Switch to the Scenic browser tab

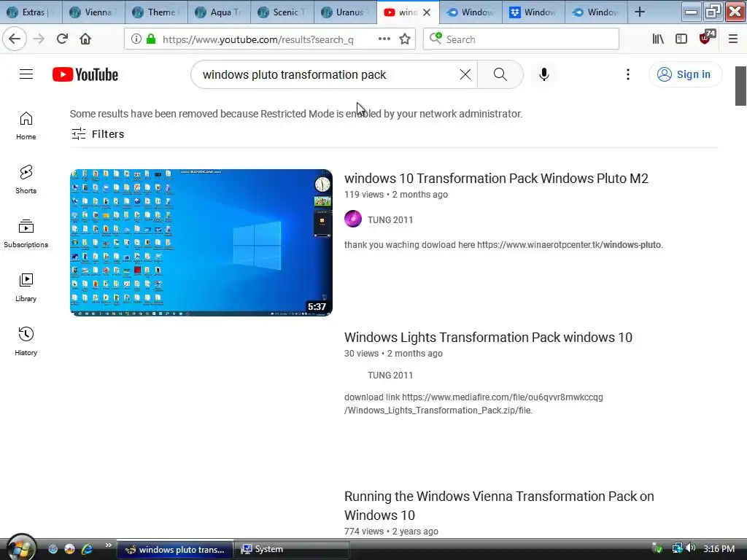[282, 12]
